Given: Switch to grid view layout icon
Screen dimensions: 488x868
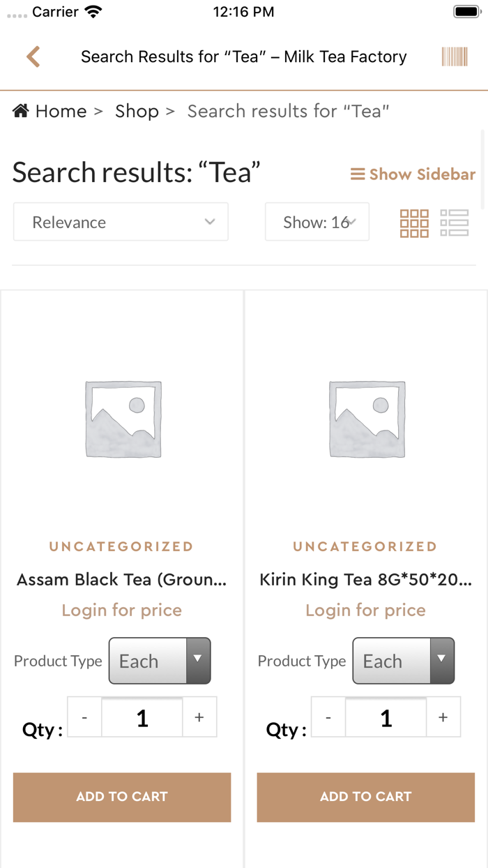Looking at the screenshot, I should tap(414, 223).
